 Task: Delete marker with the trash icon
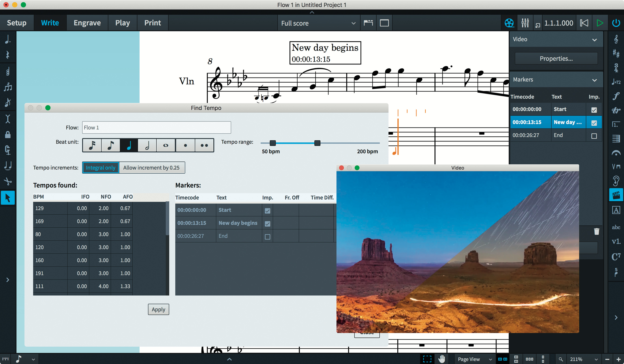pyautogui.click(x=597, y=231)
